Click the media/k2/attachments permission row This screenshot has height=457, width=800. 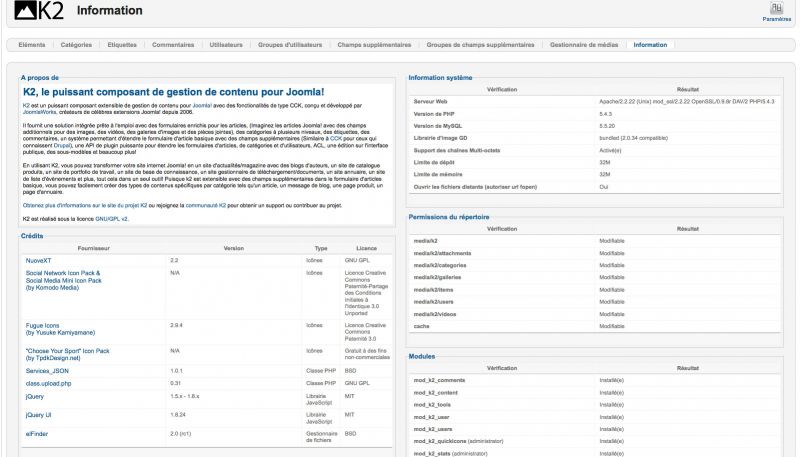594,253
